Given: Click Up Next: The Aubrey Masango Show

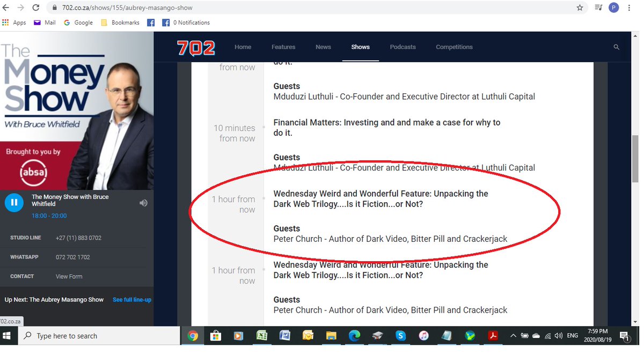Looking at the screenshot, I should coord(54,300).
